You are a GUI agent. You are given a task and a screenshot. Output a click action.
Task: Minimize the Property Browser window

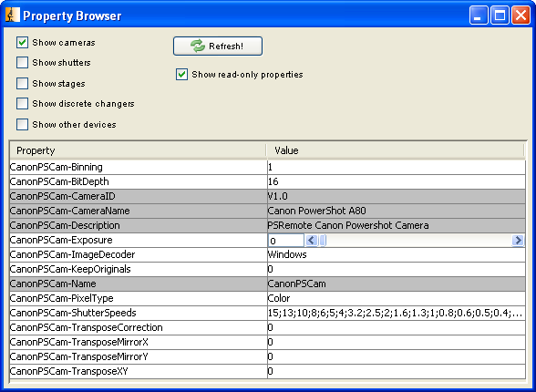pyautogui.click(x=479, y=15)
